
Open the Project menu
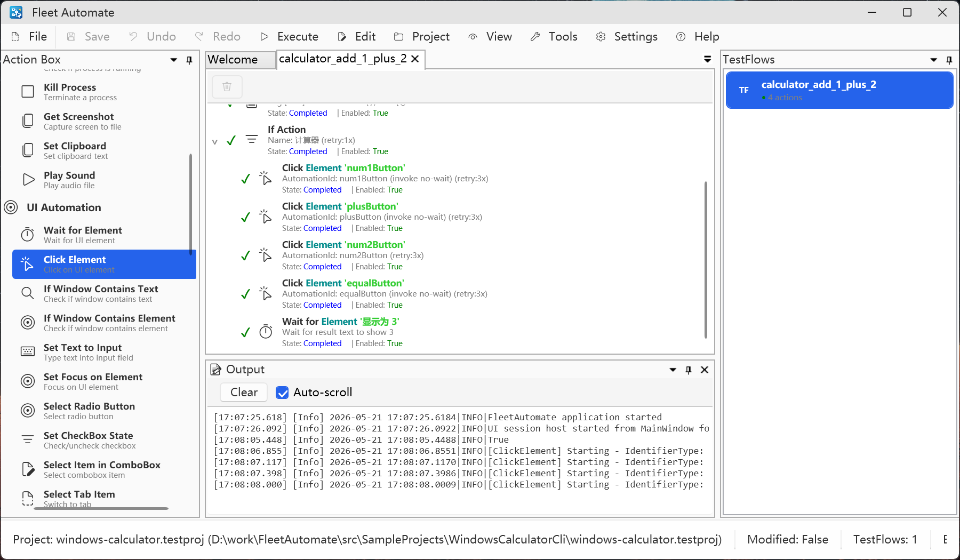pyautogui.click(x=421, y=36)
